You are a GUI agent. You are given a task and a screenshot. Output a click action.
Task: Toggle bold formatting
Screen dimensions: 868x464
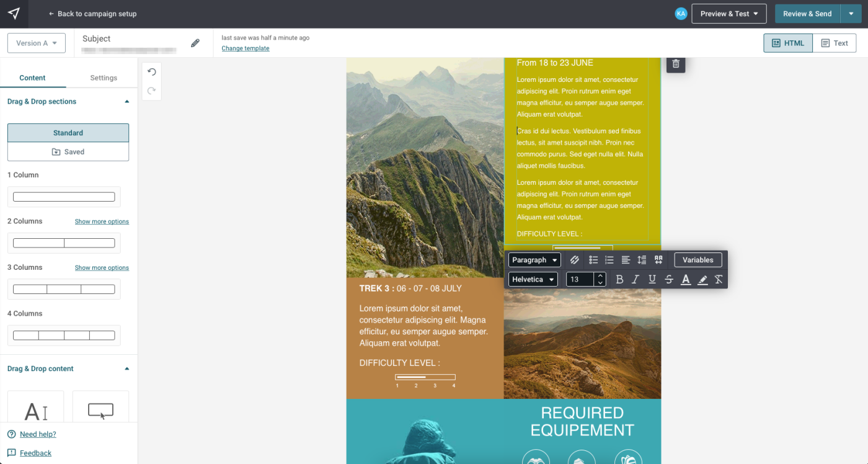(619, 280)
